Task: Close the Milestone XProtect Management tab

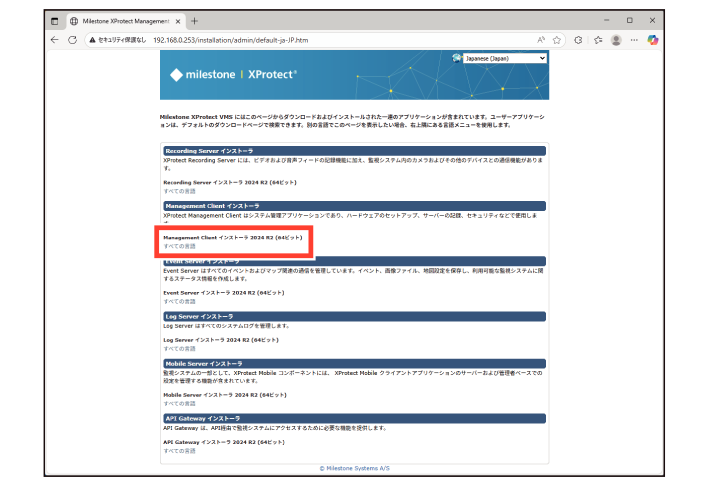Action: tap(178, 21)
